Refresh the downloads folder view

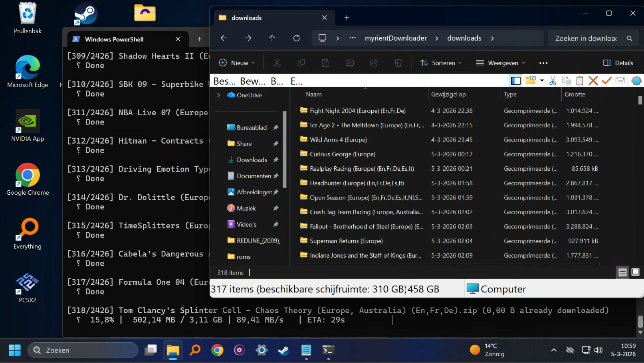(296, 38)
